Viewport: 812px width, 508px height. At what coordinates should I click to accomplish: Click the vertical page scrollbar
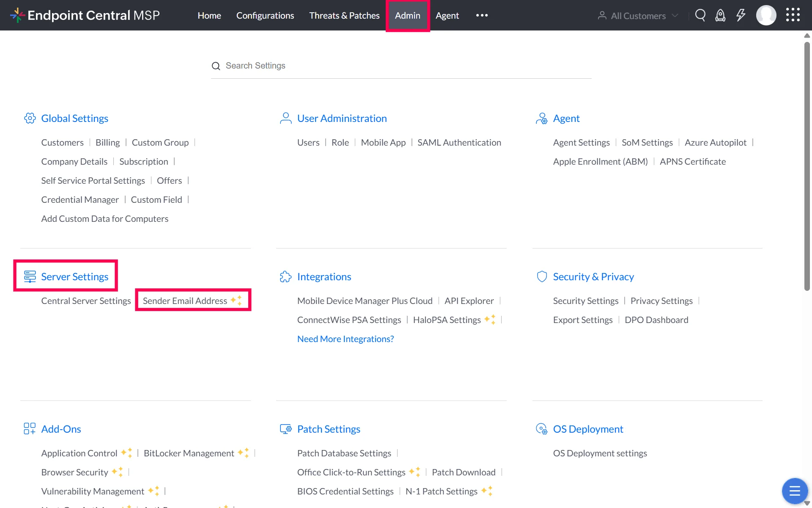807,166
